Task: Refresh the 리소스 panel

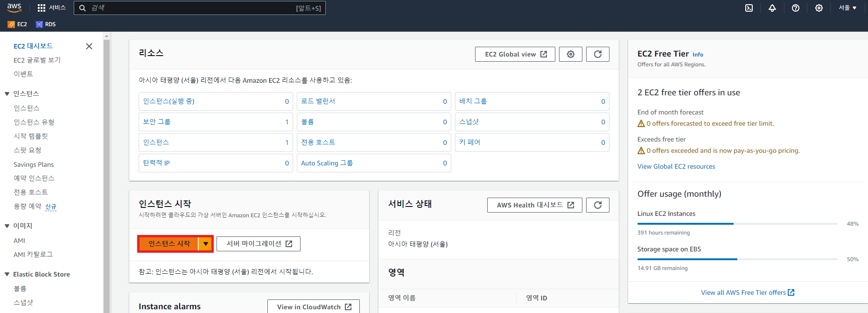Action: tap(598, 54)
